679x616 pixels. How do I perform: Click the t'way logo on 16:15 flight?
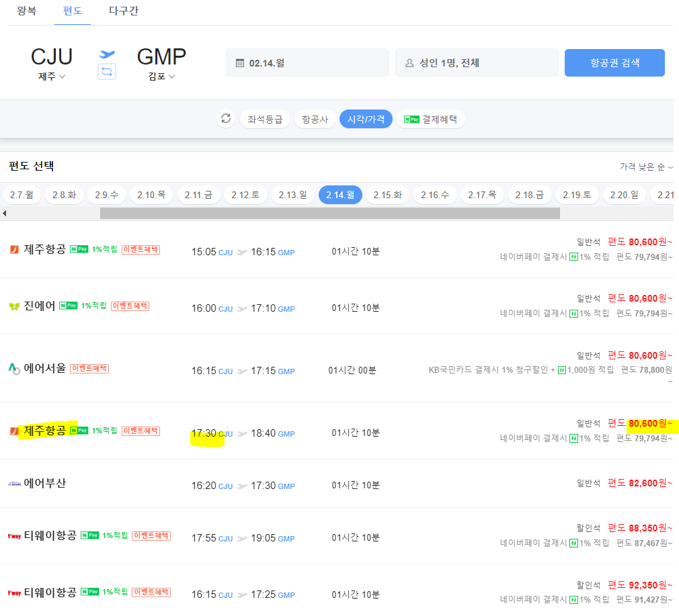(14, 592)
